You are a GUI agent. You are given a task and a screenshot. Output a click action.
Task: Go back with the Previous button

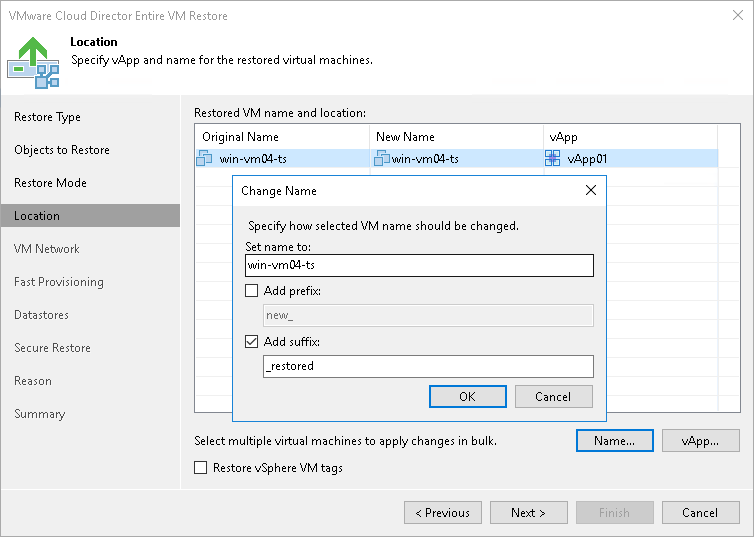pos(443,512)
